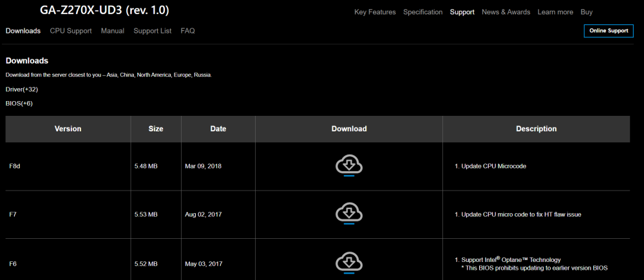Expand the Driver(+32) section
This screenshot has height=280, width=644.
pyautogui.click(x=22, y=89)
